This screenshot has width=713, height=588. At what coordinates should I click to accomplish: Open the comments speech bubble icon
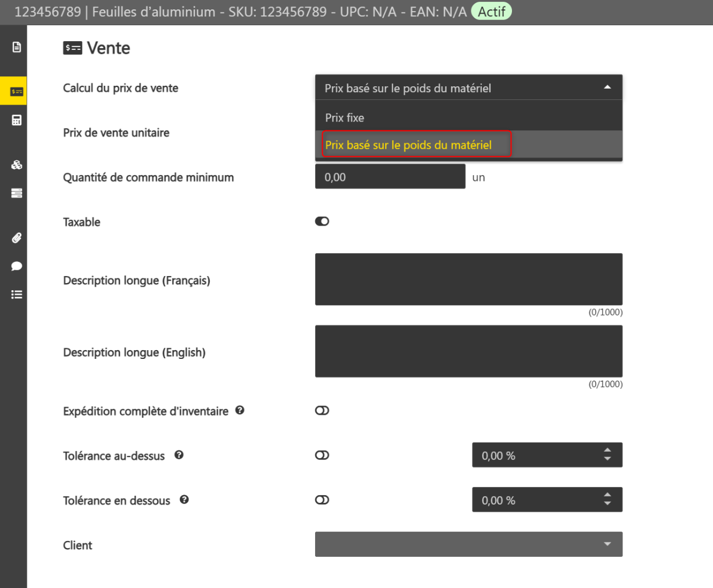[x=16, y=266]
